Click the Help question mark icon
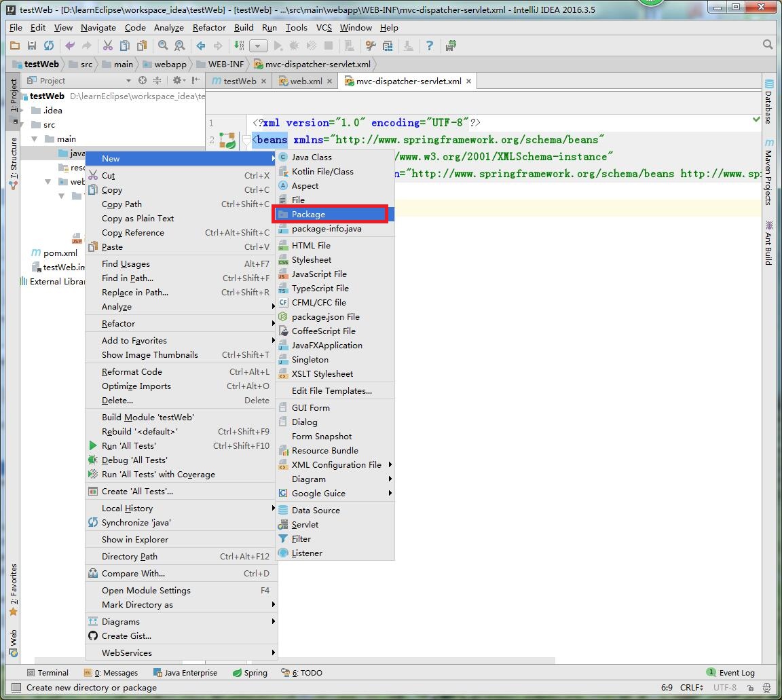 click(430, 46)
